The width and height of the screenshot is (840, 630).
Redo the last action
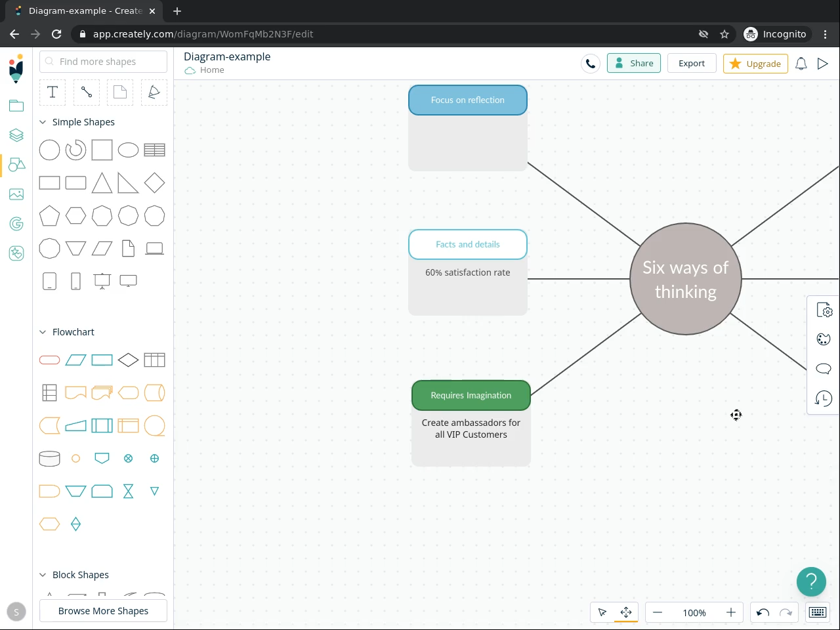click(786, 612)
